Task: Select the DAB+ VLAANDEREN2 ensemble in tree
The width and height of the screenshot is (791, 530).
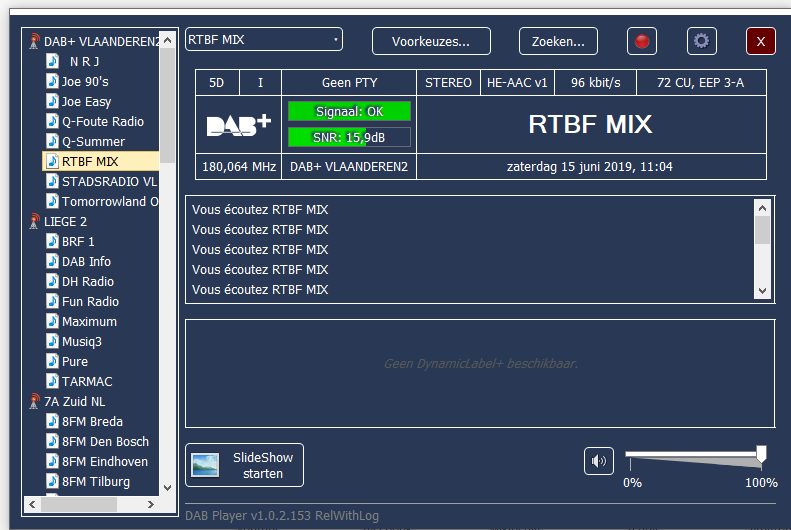Action: tap(101, 41)
